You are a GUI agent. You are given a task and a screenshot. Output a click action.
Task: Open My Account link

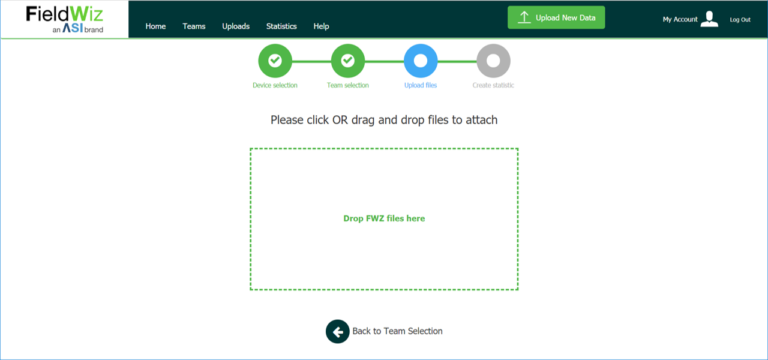680,20
